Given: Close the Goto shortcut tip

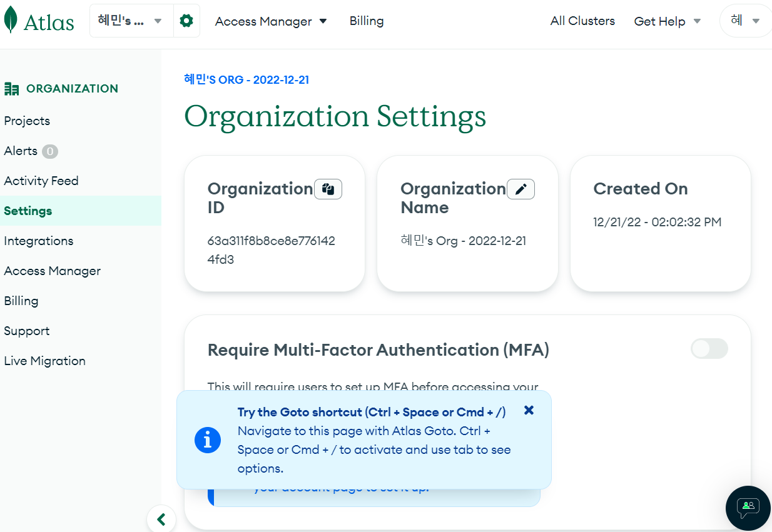Looking at the screenshot, I should coord(529,410).
